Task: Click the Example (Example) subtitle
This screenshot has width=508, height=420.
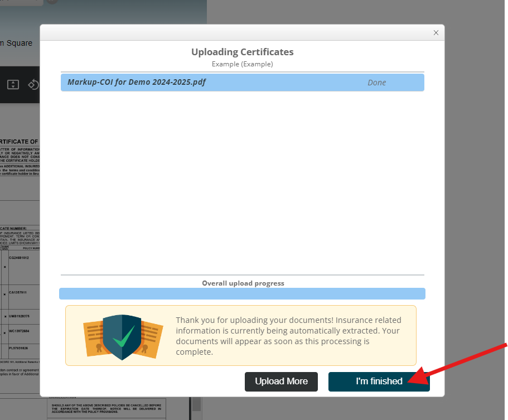Action: [242, 64]
